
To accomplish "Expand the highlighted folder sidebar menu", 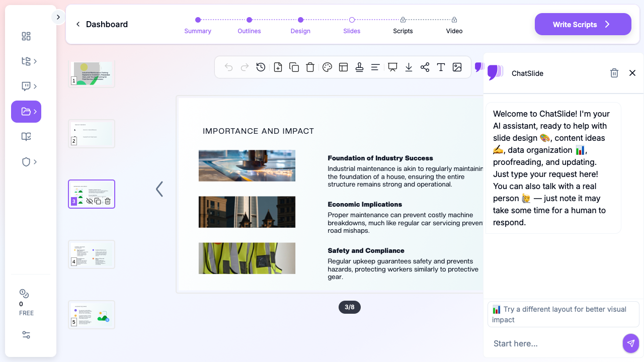I will tap(26, 112).
